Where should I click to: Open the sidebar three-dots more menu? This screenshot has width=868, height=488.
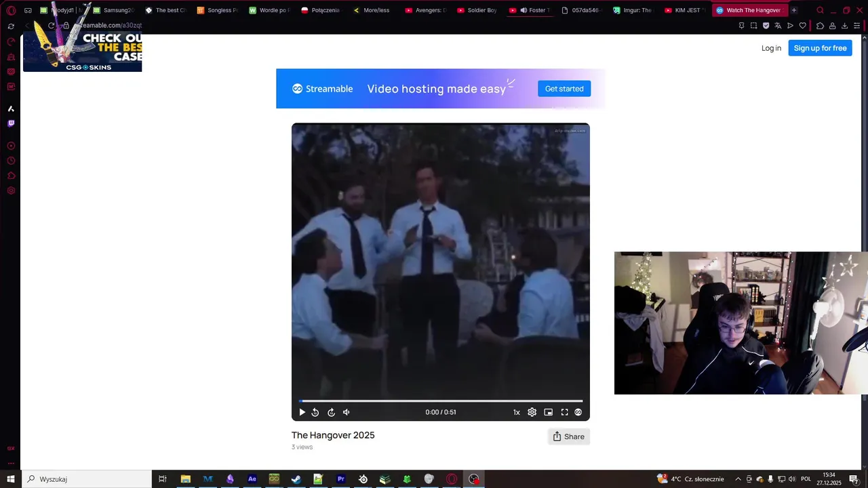click(x=11, y=463)
